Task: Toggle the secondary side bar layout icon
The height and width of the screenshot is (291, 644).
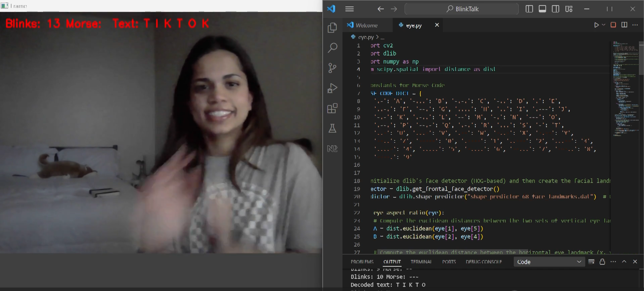Action: tap(556, 9)
